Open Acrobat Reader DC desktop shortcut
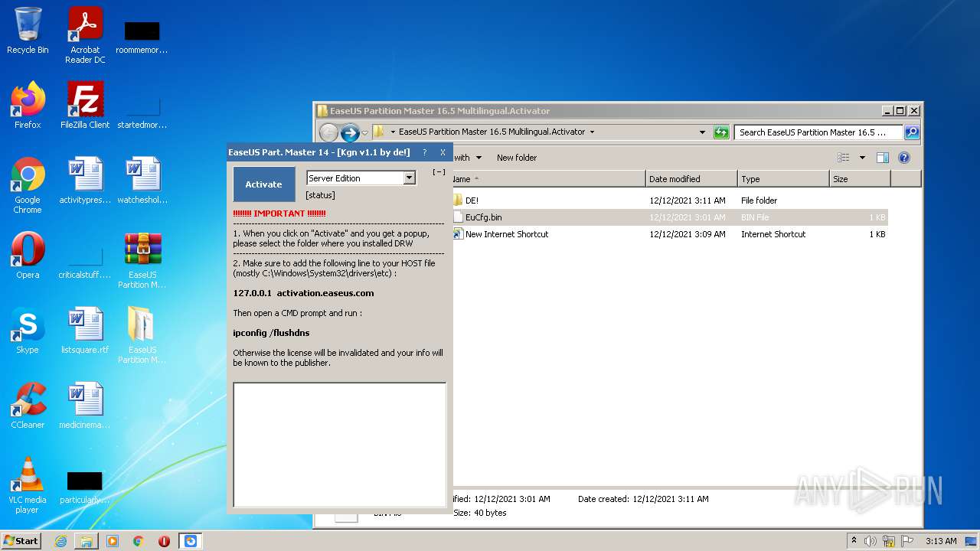This screenshot has width=980, height=551. [x=85, y=35]
